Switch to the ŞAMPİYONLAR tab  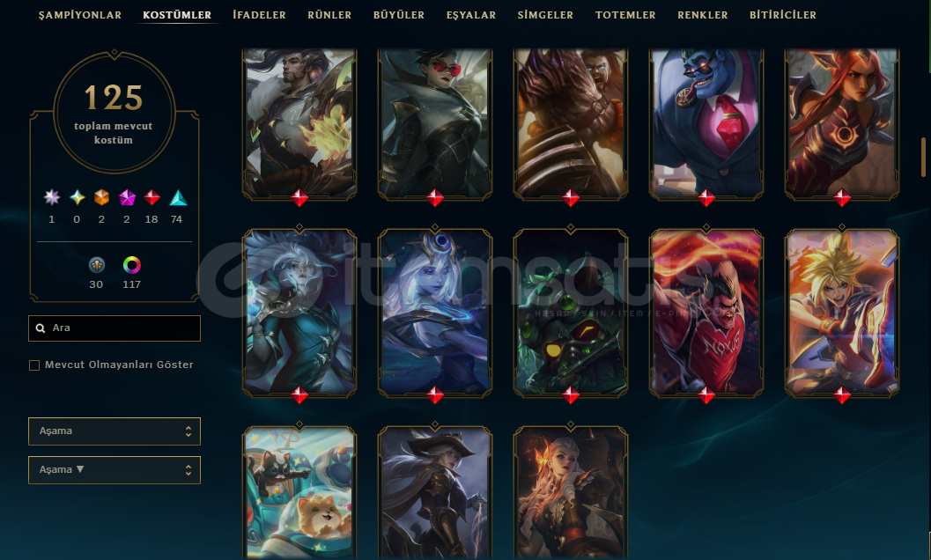tap(79, 15)
